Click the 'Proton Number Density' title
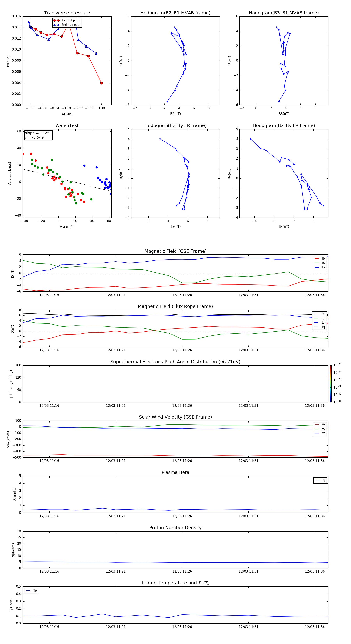 pyautogui.click(x=175, y=528)
